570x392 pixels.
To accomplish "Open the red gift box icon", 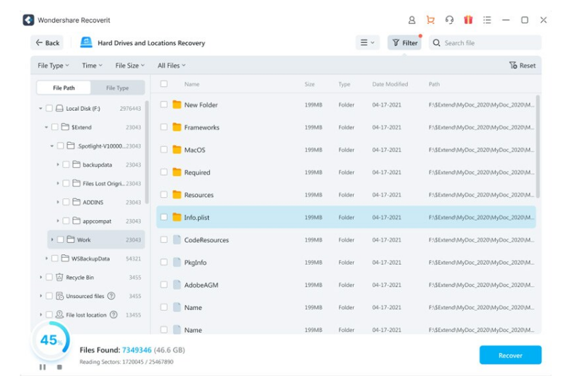I will tap(468, 20).
